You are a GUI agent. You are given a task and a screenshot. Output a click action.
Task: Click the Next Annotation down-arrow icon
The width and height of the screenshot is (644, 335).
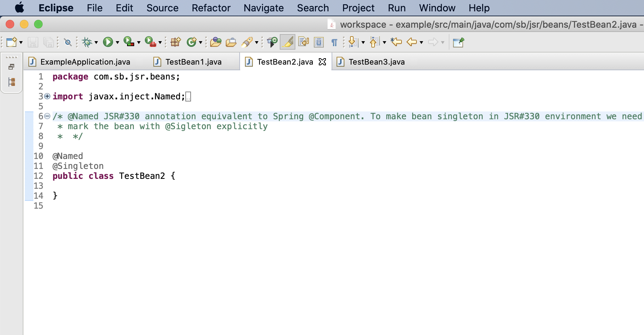click(353, 42)
